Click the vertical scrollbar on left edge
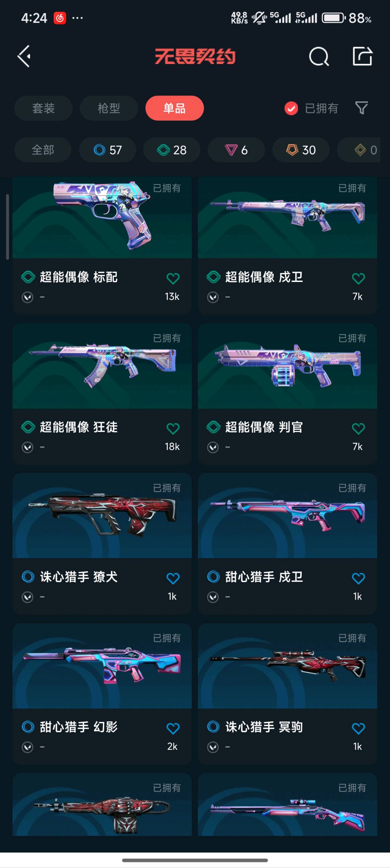This screenshot has height=868, width=390. [7, 227]
